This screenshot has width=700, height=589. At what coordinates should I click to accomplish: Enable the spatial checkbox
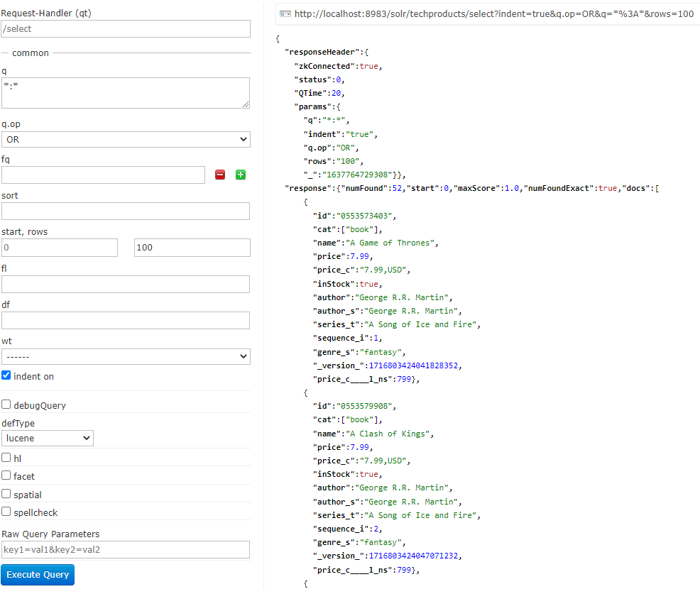pyautogui.click(x=6, y=493)
